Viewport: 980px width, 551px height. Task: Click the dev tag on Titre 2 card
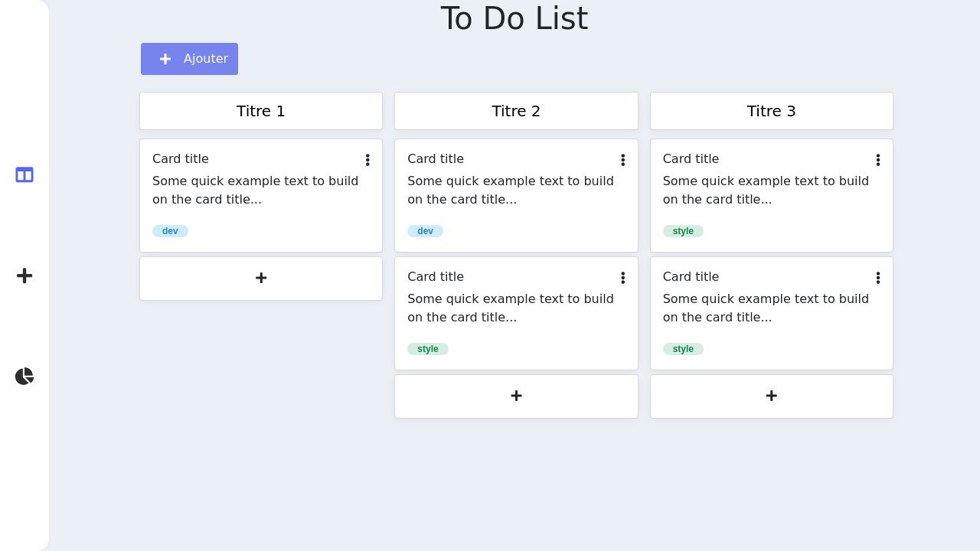(x=425, y=231)
